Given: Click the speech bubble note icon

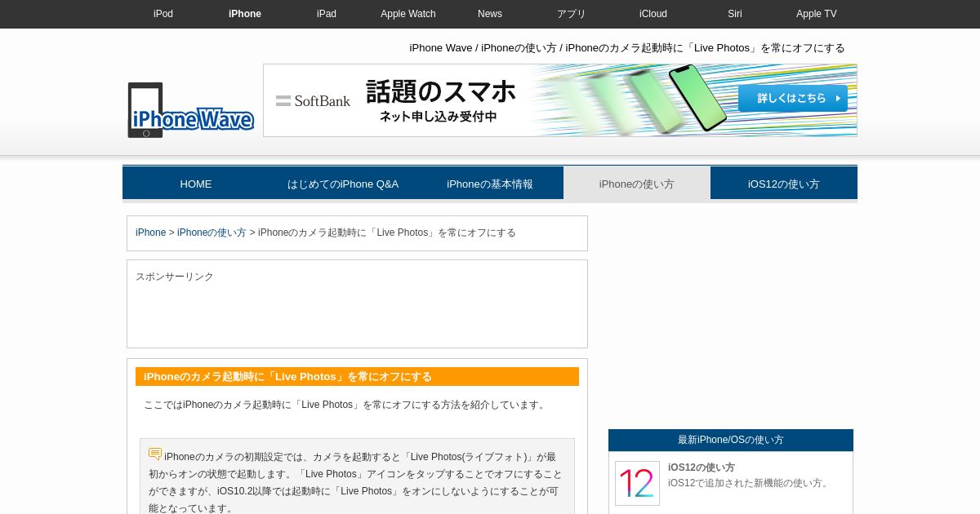Looking at the screenshot, I should point(155,454).
